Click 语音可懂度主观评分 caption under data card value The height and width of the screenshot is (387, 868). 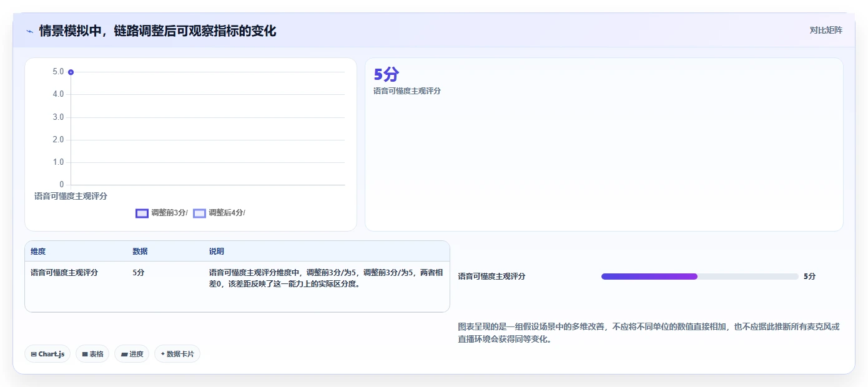(407, 91)
